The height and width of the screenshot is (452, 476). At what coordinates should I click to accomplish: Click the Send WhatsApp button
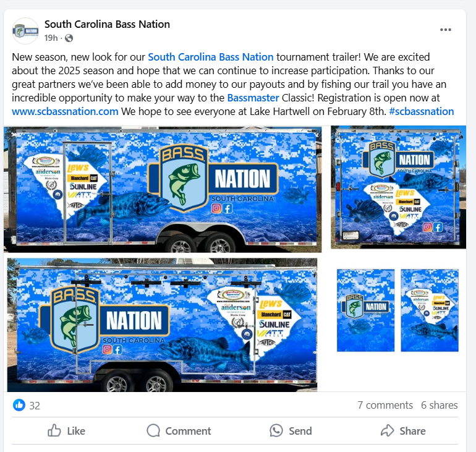tap(291, 431)
